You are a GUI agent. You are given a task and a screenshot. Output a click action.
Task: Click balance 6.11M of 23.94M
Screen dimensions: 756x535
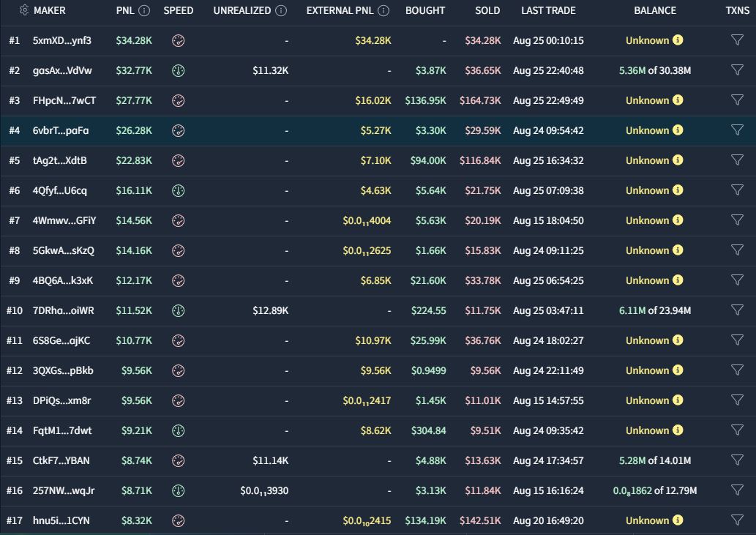click(x=655, y=310)
